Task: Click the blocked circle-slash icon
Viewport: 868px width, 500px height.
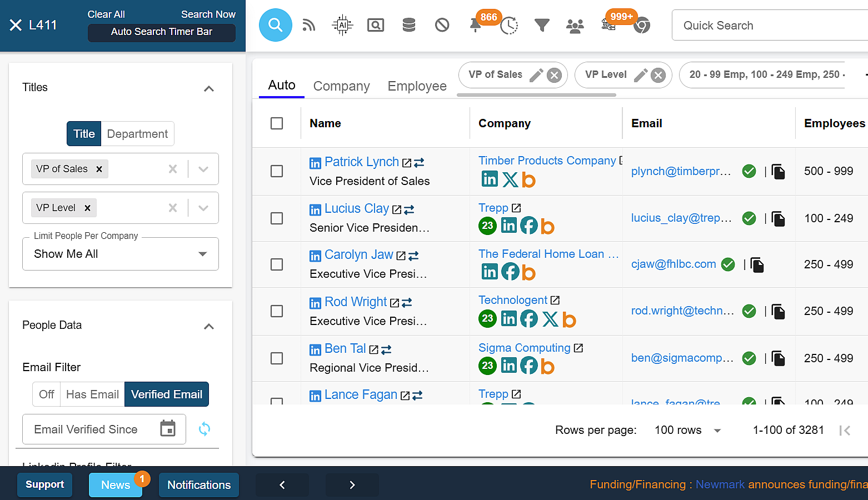Action: coord(442,25)
